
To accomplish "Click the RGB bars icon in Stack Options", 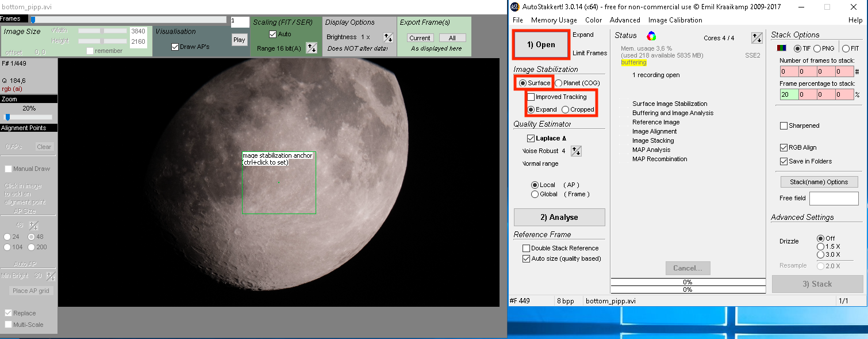I will point(782,48).
